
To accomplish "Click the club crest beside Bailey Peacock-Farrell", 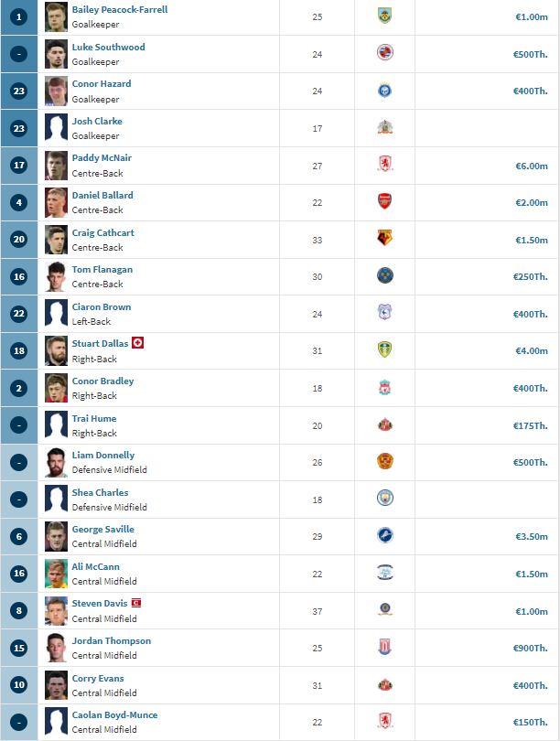I will (x=384, y=16).
